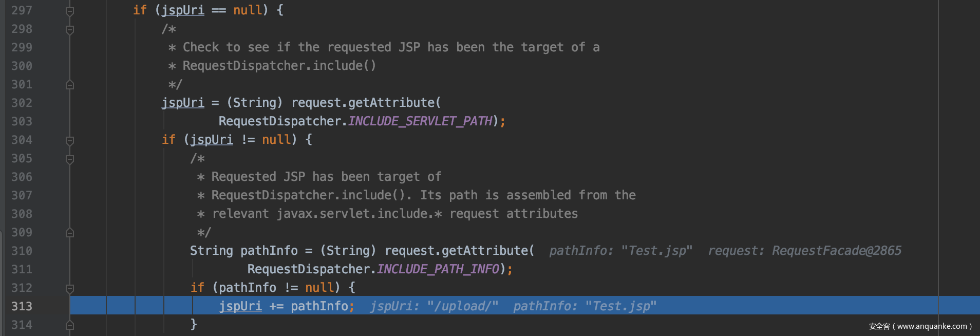The width and height of the screenshot is (980, 336).
Task: Click line number 302 in the gutter
Action: tap(22, 103)
